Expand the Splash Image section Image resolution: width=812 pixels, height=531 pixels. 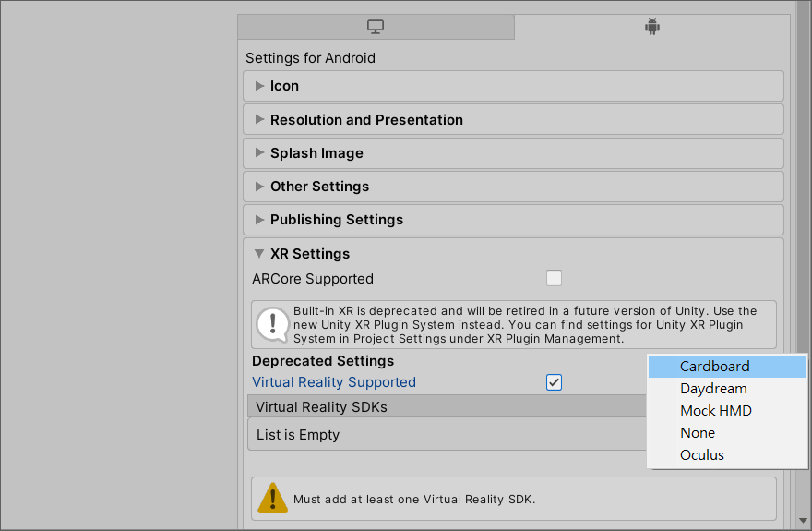[316, 153]
